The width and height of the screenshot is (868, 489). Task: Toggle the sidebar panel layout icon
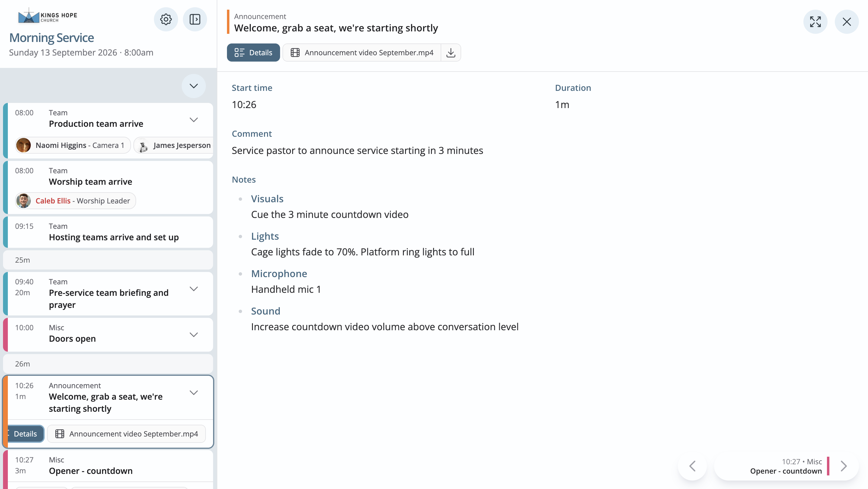pyautogui.click(x=195, y=19)
